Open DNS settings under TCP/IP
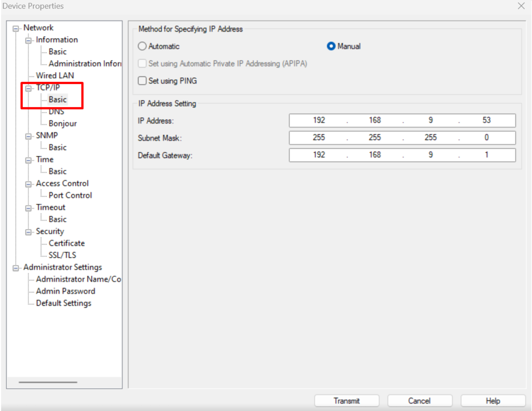The width and height of the screenshot is (532, 411). 56,112
